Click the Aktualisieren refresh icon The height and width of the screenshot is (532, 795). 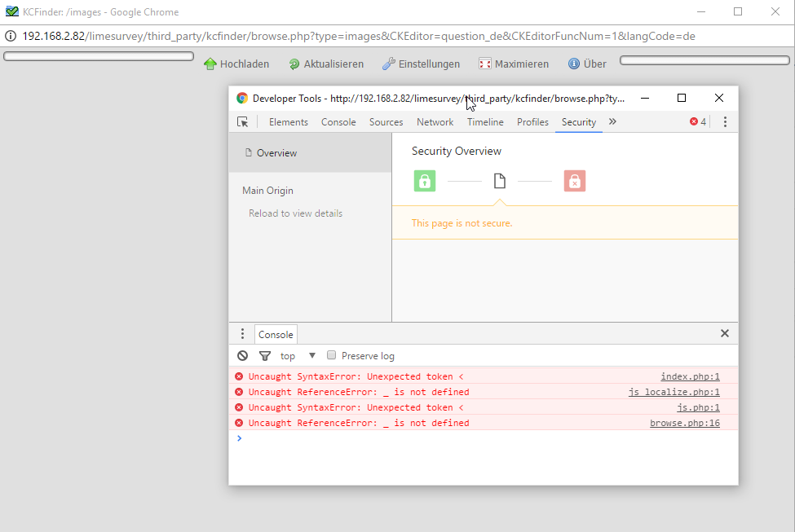(x=294, y=64)
